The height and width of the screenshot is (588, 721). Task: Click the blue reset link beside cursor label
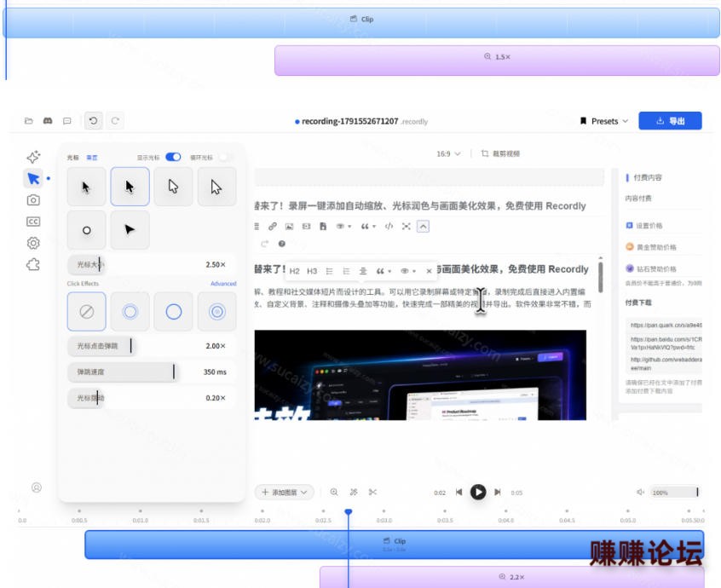tap(92, 158)
